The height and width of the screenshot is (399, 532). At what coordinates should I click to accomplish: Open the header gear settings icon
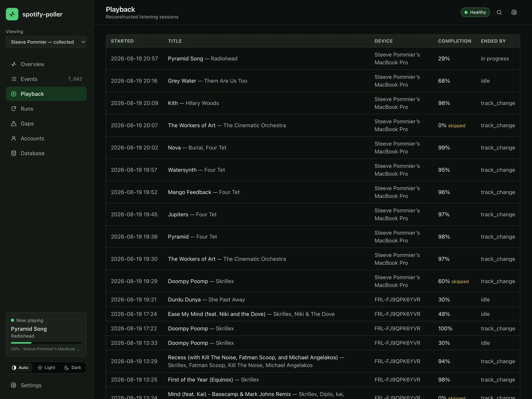(514, 12)
